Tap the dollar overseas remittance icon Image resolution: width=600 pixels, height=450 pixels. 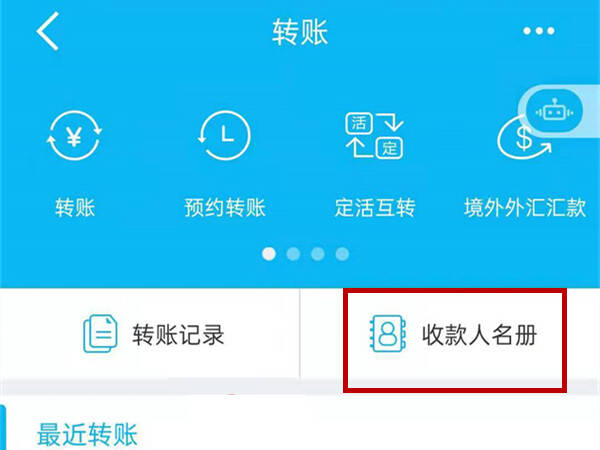pos(523,138)
